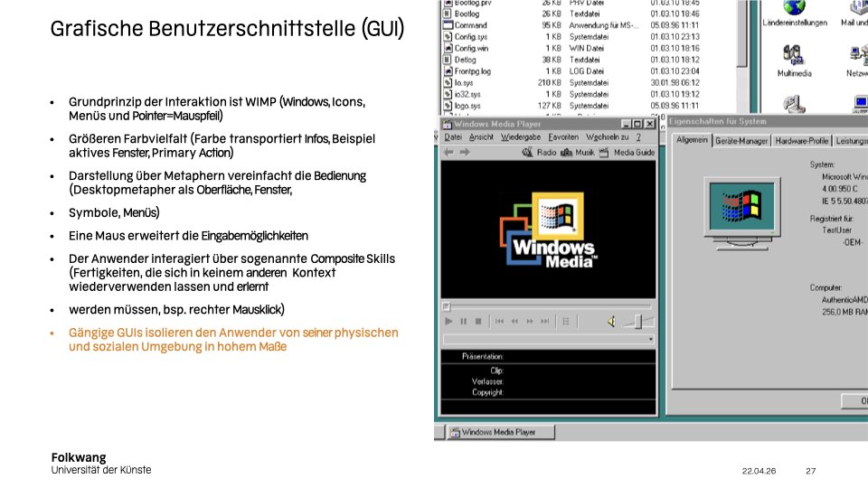Close the Windows Media Player window
The image size is (868, 488).
[649, 124]
